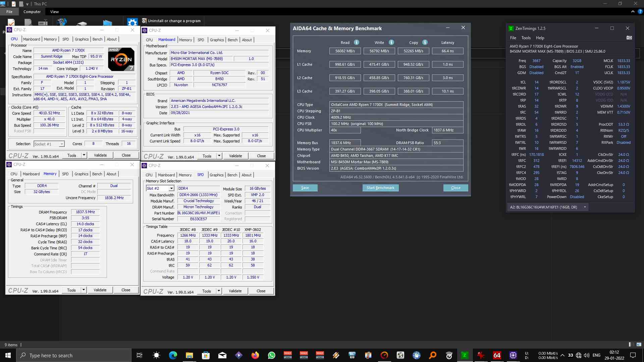Open AIDA64 taskbar icon

pos(497,355)
